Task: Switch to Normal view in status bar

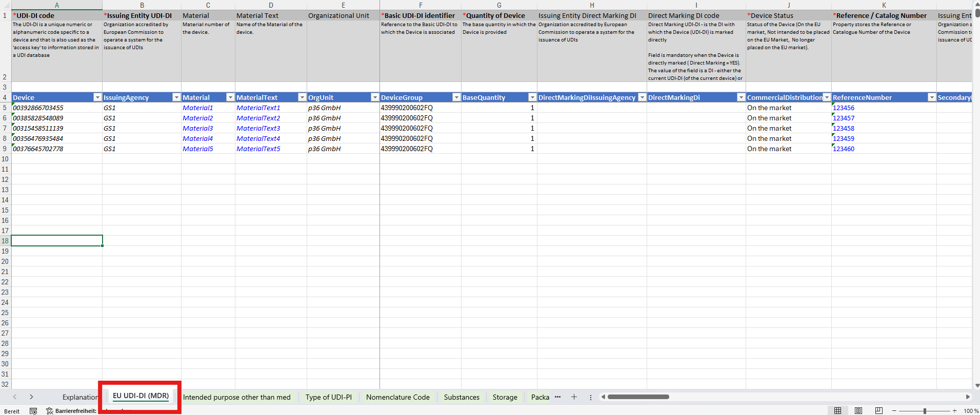Action: click(x=837, y=411)
